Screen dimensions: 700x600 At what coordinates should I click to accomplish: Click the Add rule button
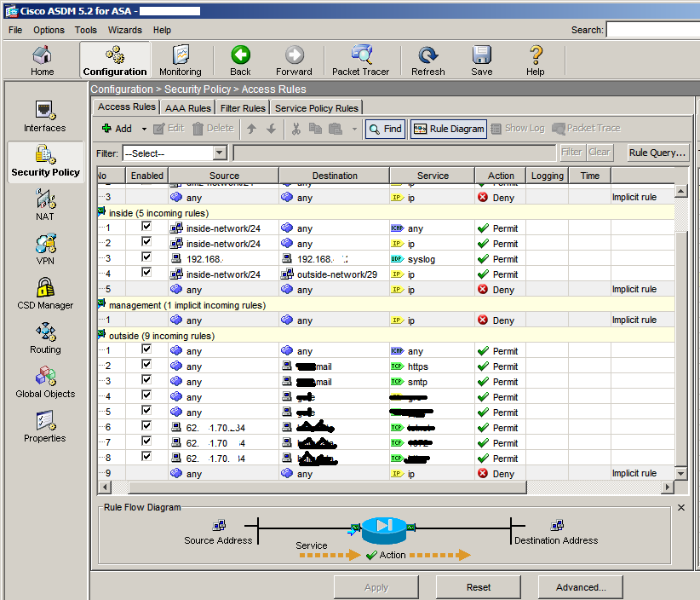(117, 129)
